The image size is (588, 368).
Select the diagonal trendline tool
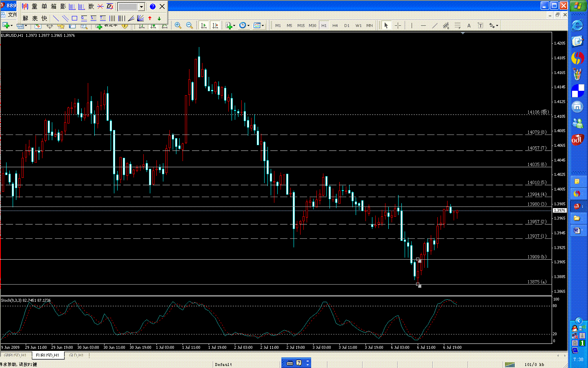pos(434,25)
